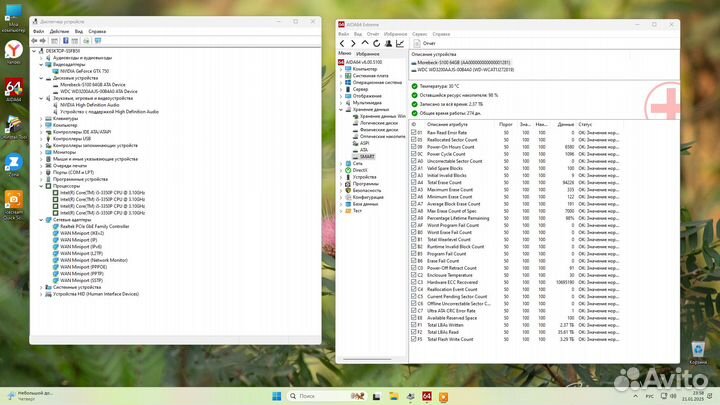This screenshot has width=720, height=405.
Task: Select NVIDIA GeForce GTX 750 in Device Manager
Action: click(84, 71)
